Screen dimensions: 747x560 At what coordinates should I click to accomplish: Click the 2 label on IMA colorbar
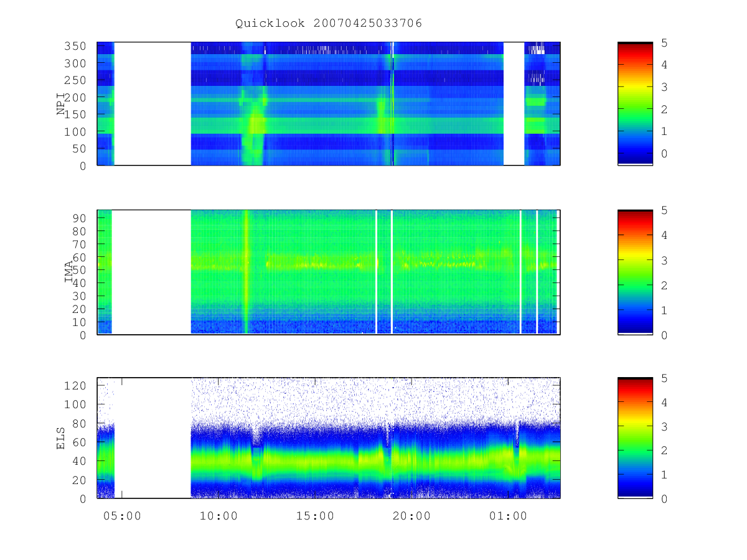pyautogui.click(x=665, y=285)
